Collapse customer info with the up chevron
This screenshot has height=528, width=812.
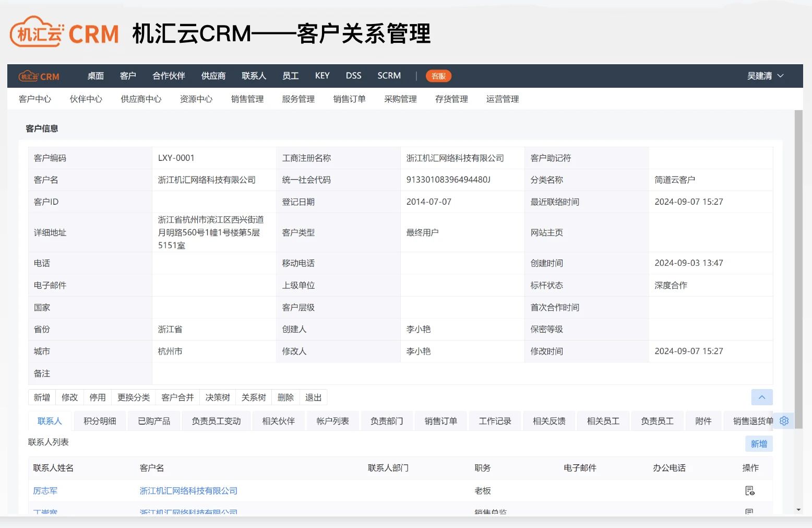tap(761, 397)
